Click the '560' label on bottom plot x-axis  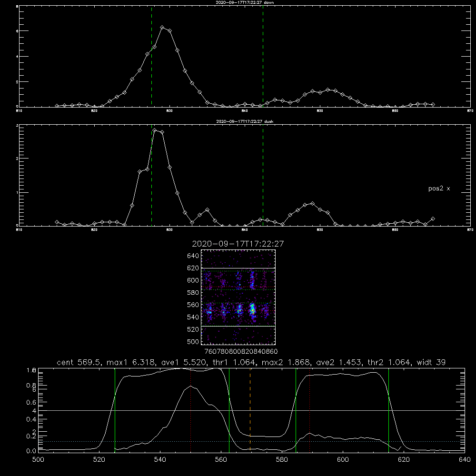pyautogui.click(x=221, y=460)
